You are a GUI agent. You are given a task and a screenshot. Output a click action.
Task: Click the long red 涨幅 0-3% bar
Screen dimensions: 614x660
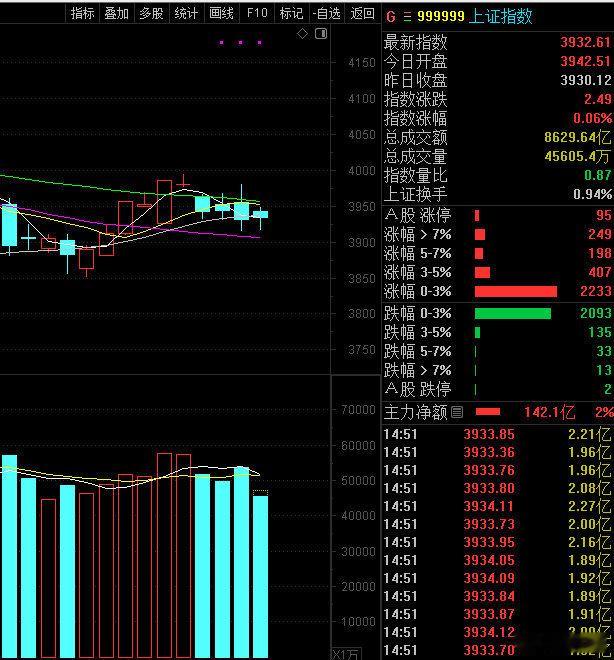(x=516, y=291)
